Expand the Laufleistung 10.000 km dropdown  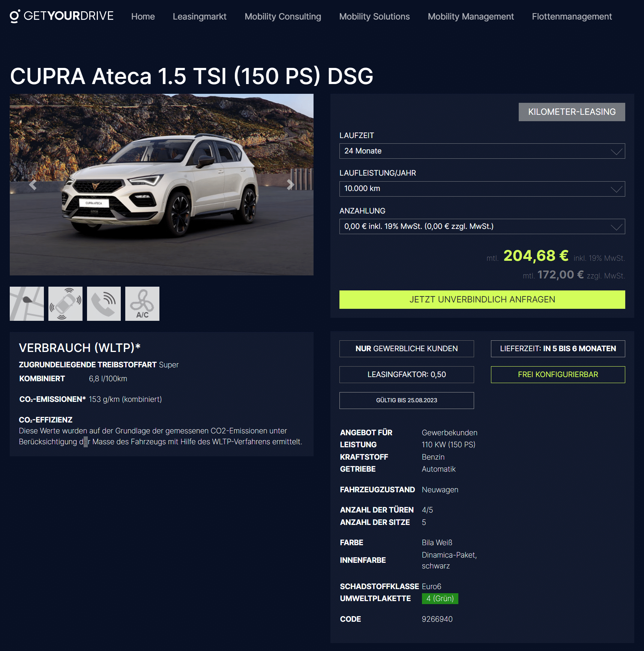coord(482,189)
